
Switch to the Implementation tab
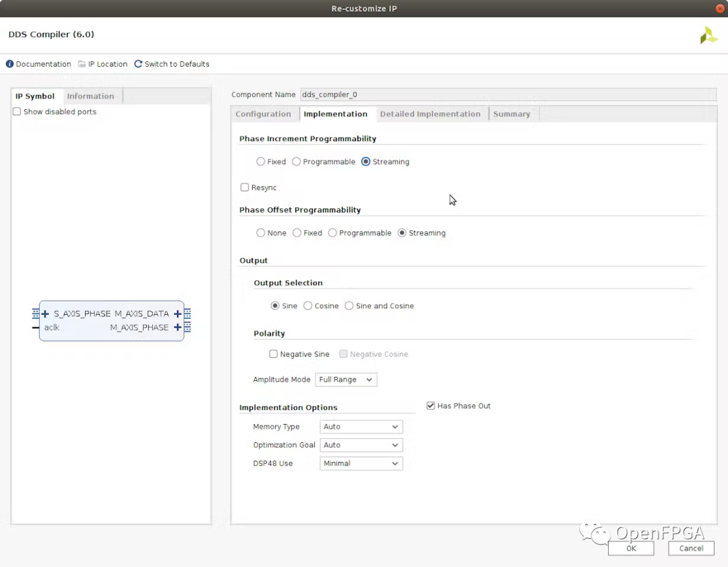[x=335, y=114]
